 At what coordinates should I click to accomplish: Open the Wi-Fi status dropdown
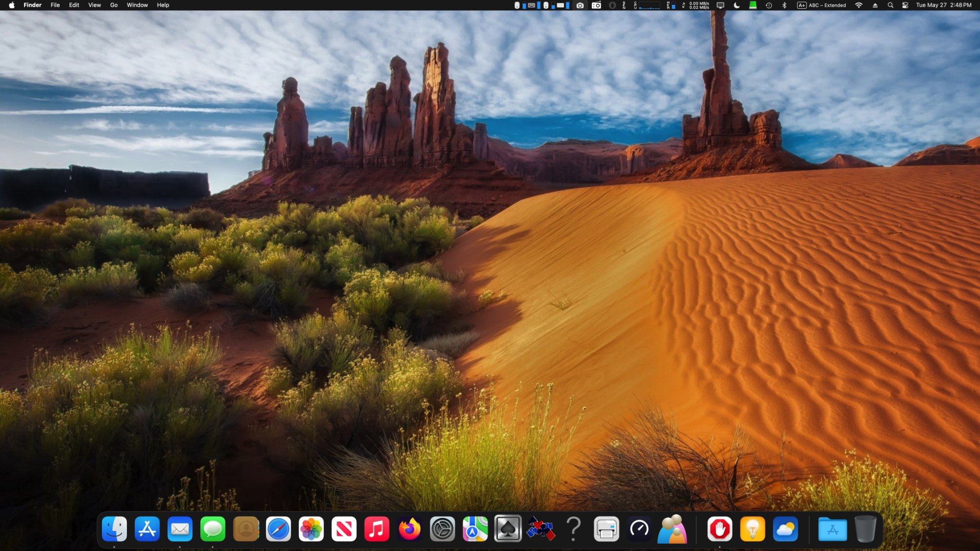858,5
